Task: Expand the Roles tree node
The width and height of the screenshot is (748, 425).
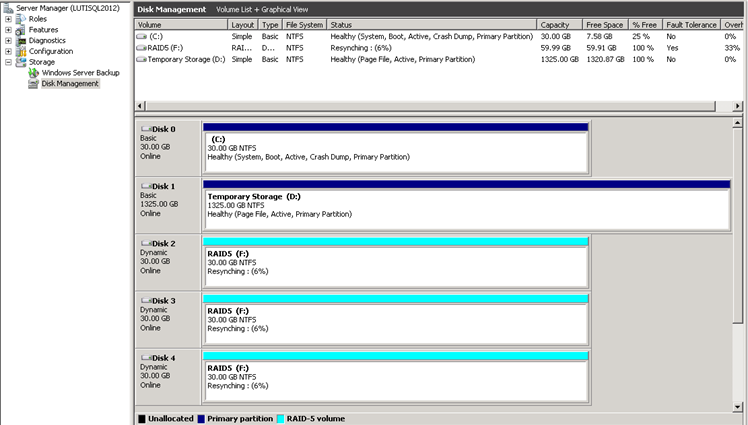Action: (8, 19)
